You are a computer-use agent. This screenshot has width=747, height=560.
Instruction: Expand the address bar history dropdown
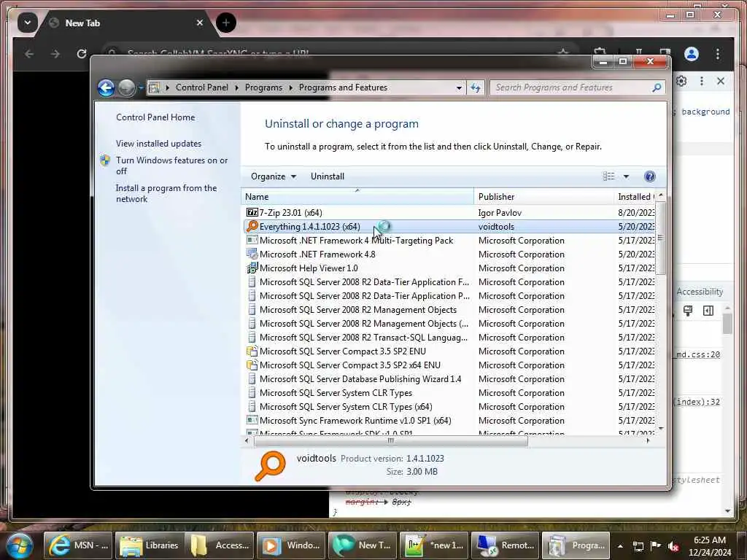(459, 88)
